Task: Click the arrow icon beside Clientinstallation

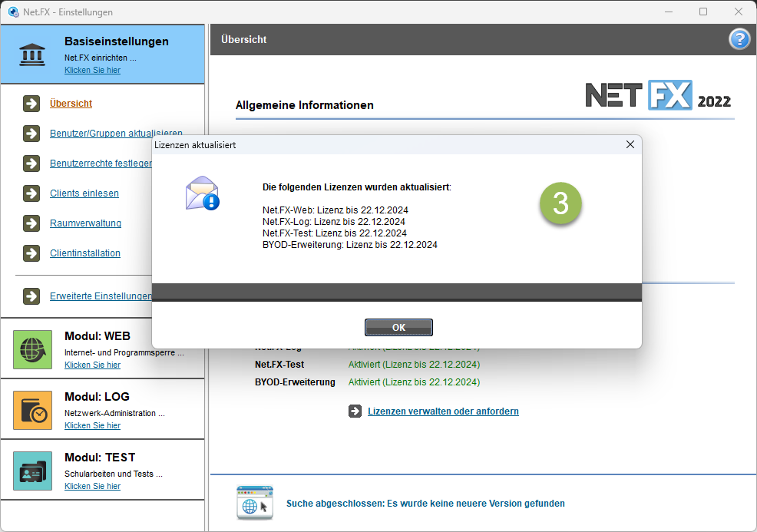Action: pyautogui.click(x=31, y=253)
